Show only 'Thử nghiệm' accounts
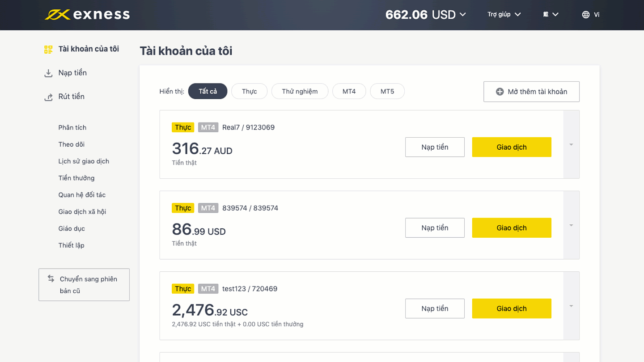The width and height of the screenshot is (644, 362). (300, 91)
